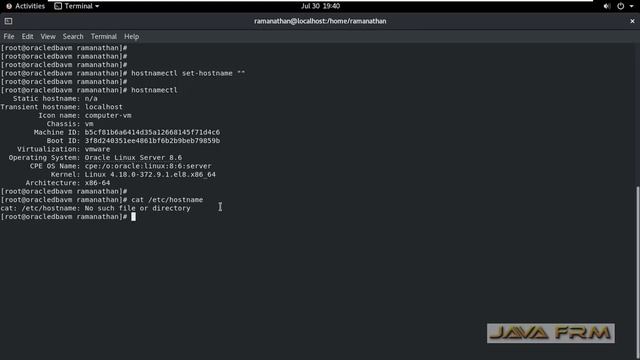Click the 'Icon name: computer-vm' line
The image size is (640, 360).
(x=85, y=116)
